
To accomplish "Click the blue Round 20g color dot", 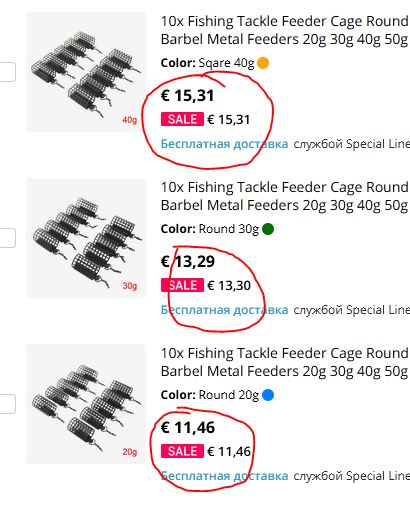I will pyautogui.click(x=268, y=395).
